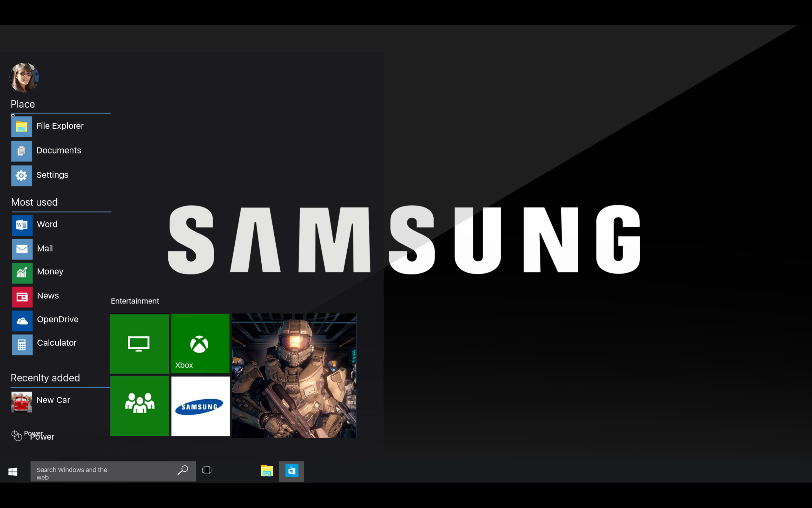Open the New Car thumbnail
Image resolution: width=812 pixels, height=508 pixels.
pos(21,402)
